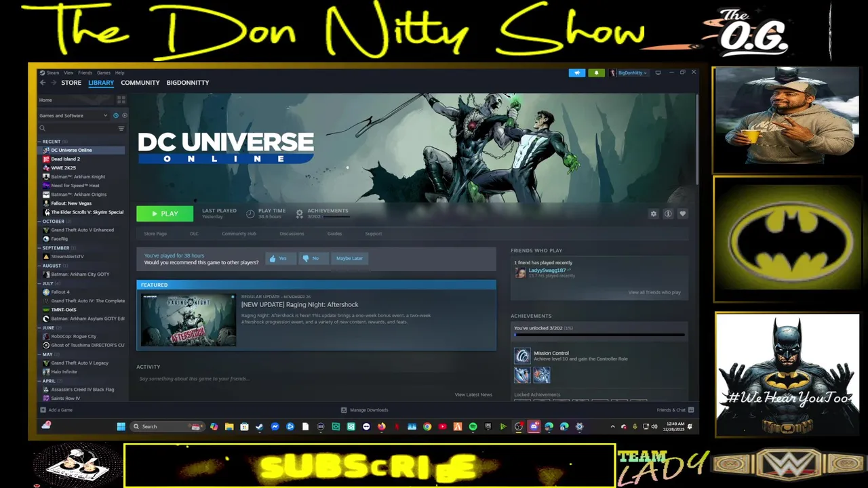Go forward with the navigation arrow
This screenshot has height=488, width=868.
tap(54, 83)
